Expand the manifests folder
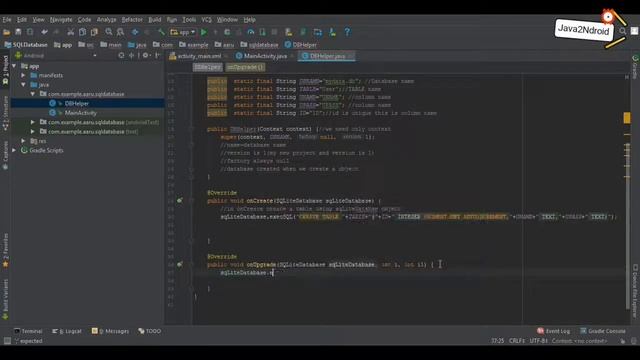The image size is (640, 360). (23, 75)
